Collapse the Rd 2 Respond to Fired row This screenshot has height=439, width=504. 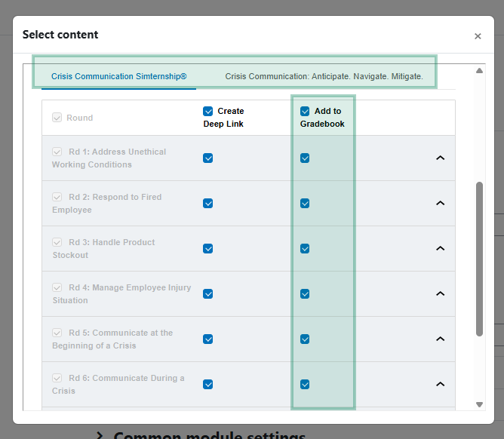pyautogui.click(x=440, y=203)
